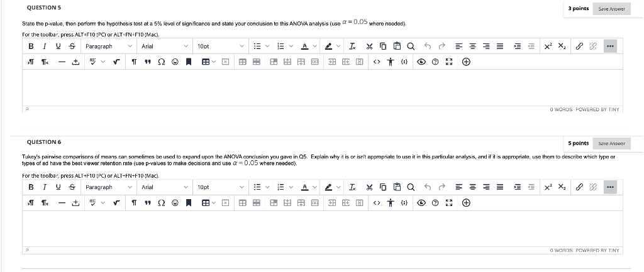The image size is (644, 272).
Task: Open the insert table menu in Question 6
Action: [208, 203]
